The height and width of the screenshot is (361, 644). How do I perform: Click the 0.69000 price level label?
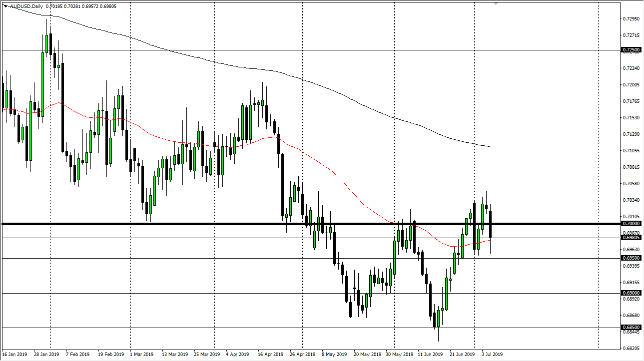[x=630, y=292]
